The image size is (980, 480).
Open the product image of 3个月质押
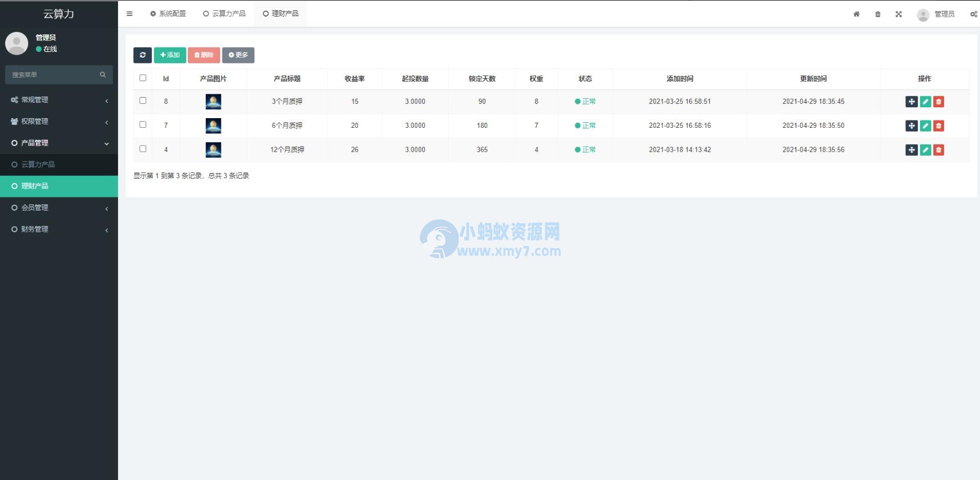point(213,102)
